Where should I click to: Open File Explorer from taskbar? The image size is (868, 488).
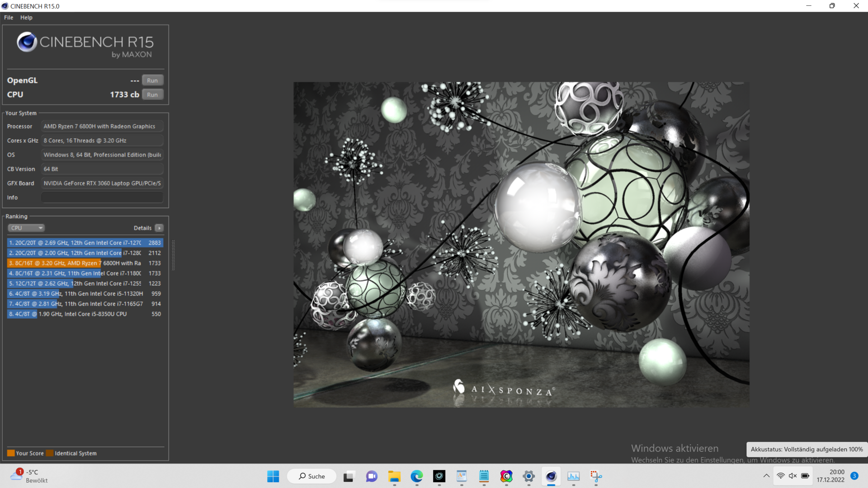click(x=394, y=476)
